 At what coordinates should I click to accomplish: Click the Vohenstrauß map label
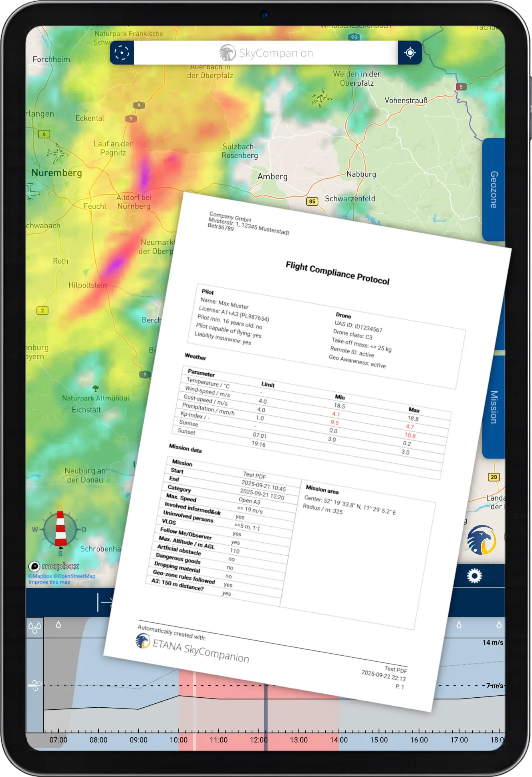pyautogui.click(x=406, y=101)
